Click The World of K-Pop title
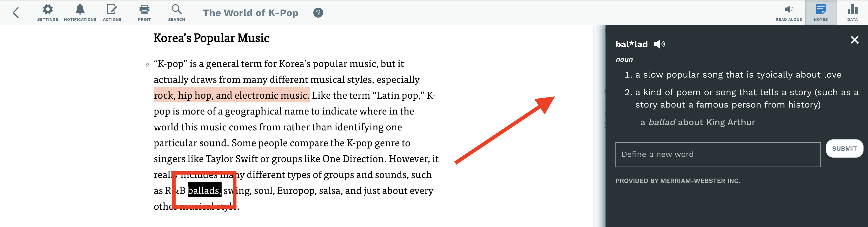Viewport: 868px width, 227px height. click(x=250, y=13)
